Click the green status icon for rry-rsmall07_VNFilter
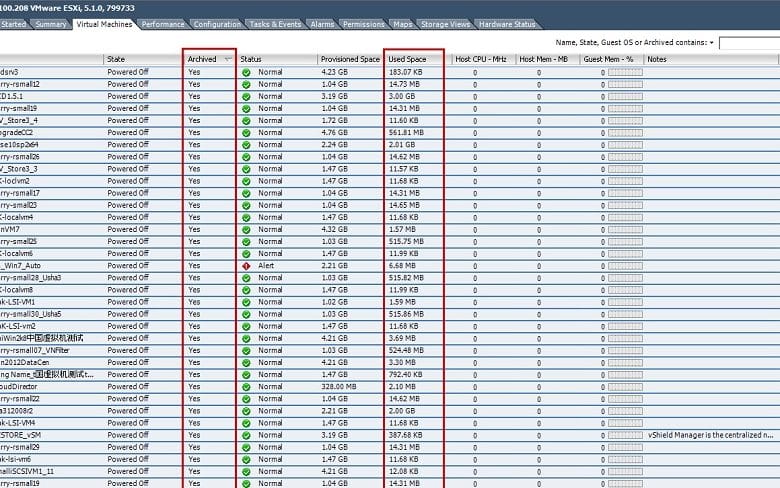 tap(246, 351)
